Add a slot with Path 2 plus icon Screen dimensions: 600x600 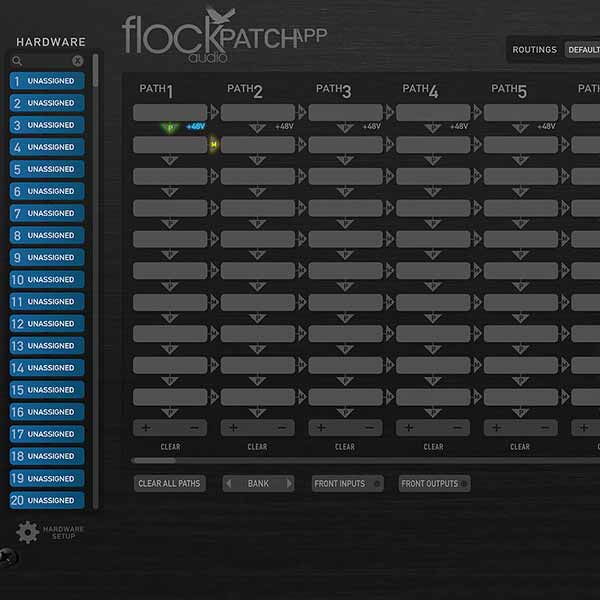pyautogui.click(x=233, y=428)
